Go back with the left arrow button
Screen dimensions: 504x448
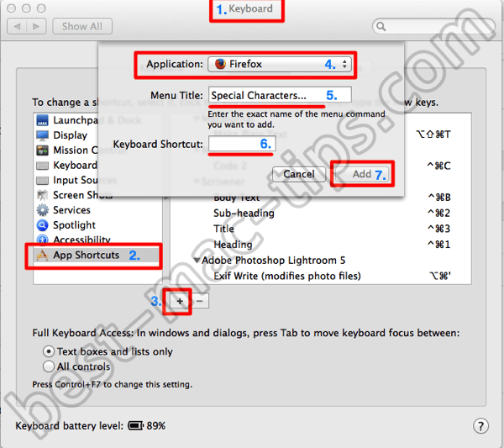coord(17,26)
